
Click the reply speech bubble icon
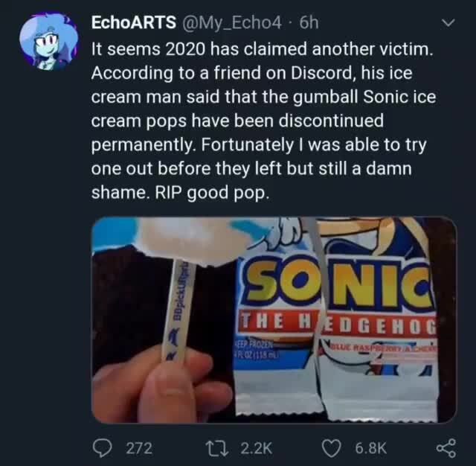pyautogui.click(x=102, y=447)
